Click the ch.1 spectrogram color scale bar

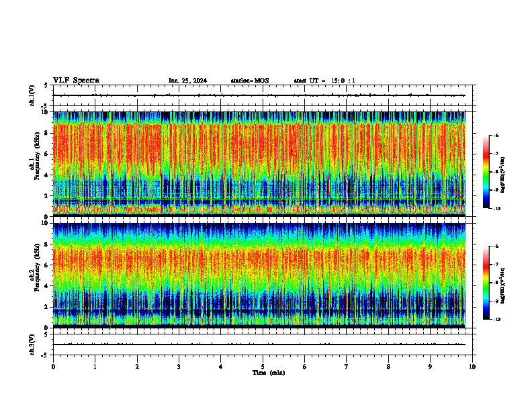coord(486,172)
